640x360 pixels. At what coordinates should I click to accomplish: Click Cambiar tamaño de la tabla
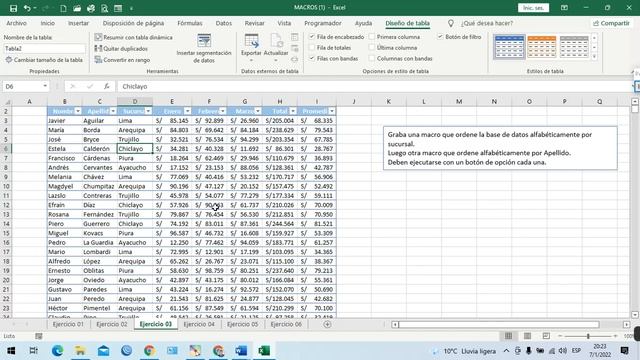point(44,60)
